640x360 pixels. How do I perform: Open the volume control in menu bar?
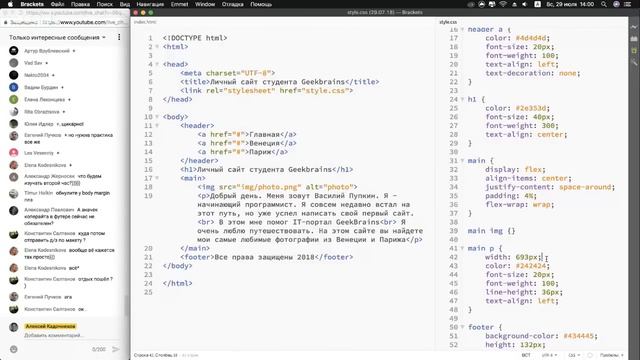(x=525, y=4)
